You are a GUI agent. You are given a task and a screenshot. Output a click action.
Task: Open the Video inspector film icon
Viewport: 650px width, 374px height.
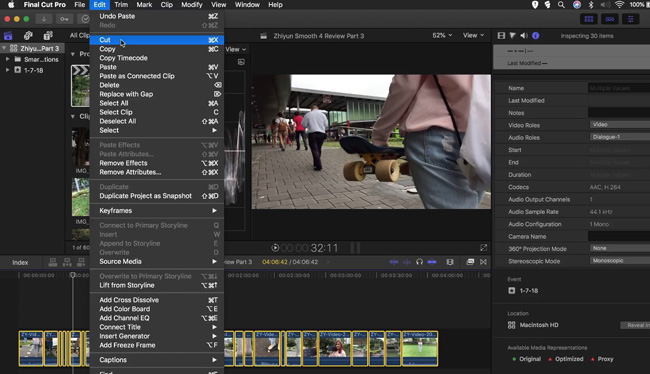click(x=501, y=36)
